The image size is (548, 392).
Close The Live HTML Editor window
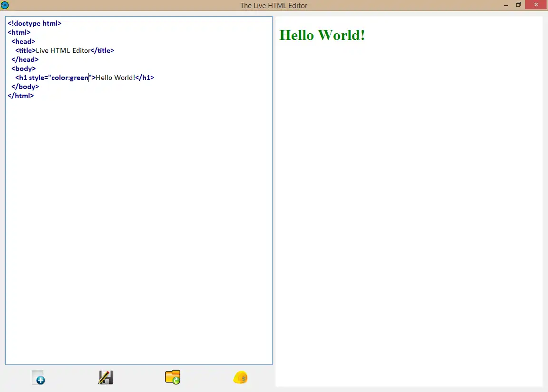(x=536, y=5)
